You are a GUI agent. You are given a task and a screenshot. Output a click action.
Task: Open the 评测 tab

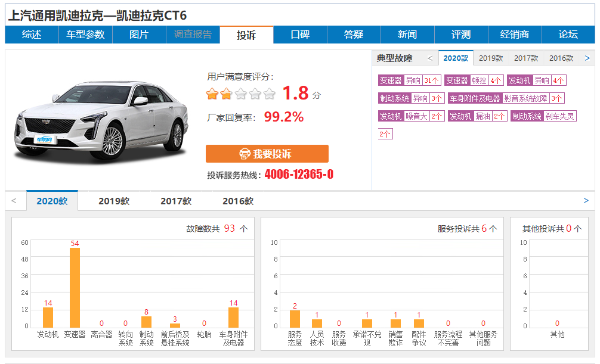461,35
